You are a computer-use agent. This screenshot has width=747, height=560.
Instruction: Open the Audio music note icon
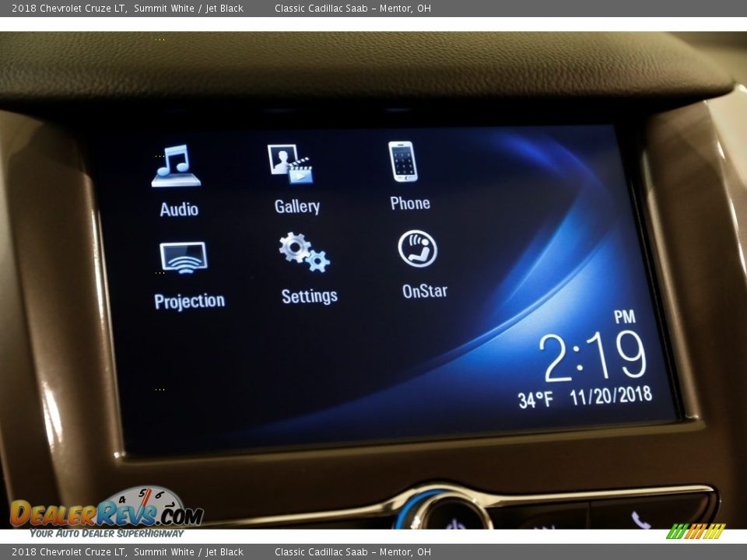pyautogui.click(x=176, y=166)
